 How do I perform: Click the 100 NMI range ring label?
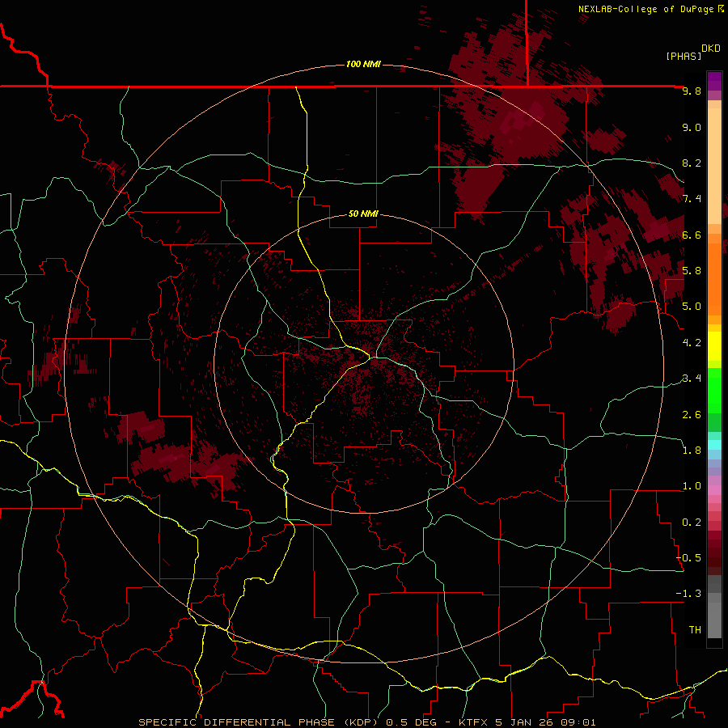coord(363,64)
